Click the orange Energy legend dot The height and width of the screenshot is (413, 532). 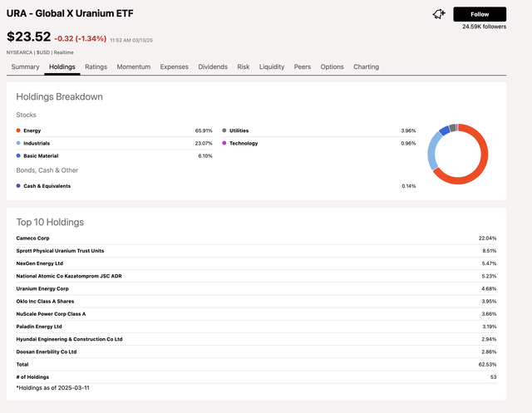coord(18,130)
